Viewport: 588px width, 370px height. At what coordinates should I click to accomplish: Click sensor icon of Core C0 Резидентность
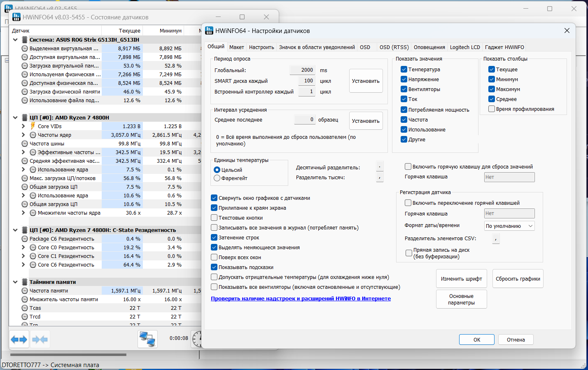33,248
